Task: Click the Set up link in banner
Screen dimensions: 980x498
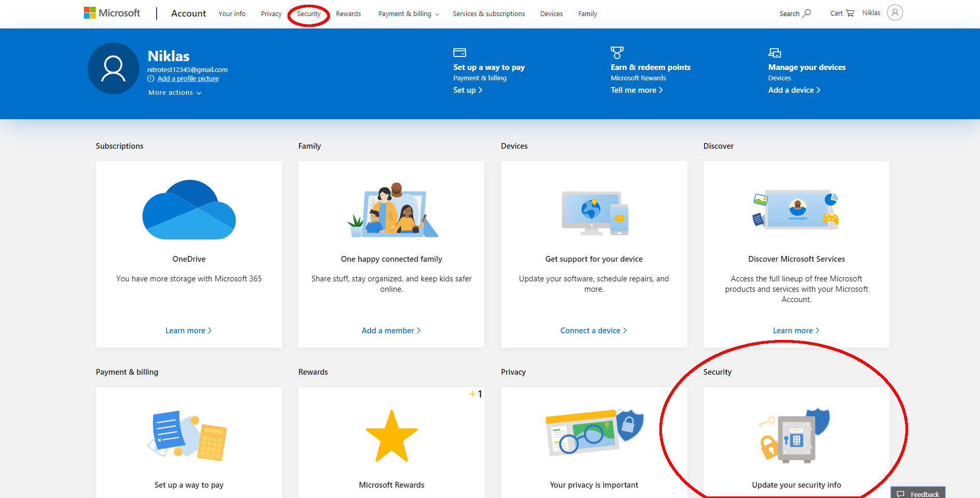Action: tap(468, 90)
